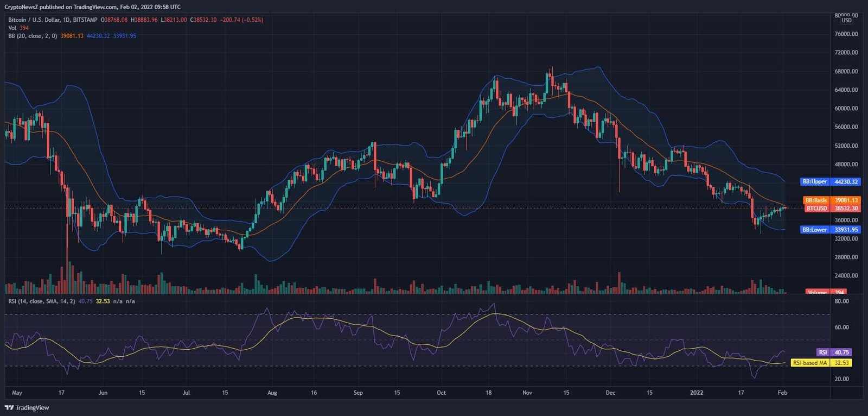This screenshot has width=868, height=416.
Task: Click the 56000.00 price axis tick
Action: pos(846,127)
